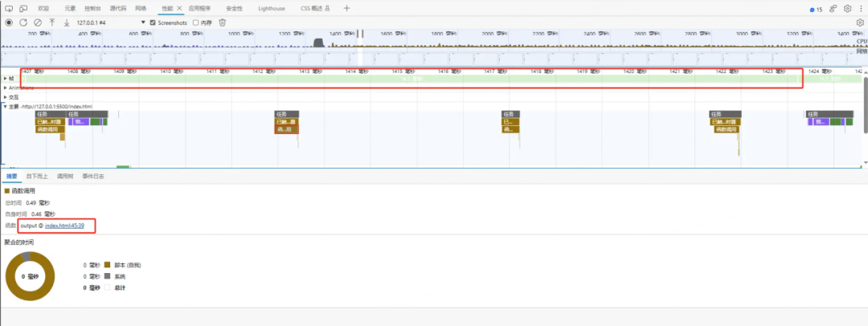Switch to the 调用树 tab
This screenshot has height=326, width=868.
tap(65, 177)
